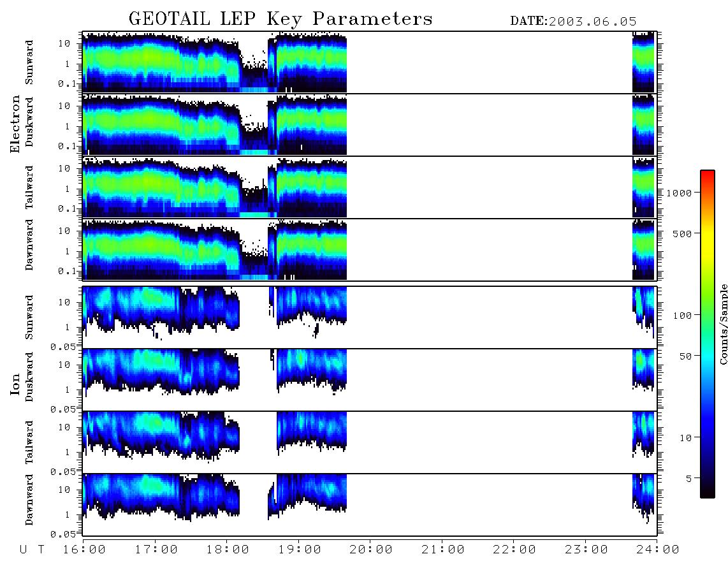
Task: Select the 10 colorbar tick label
Action: 685,438
